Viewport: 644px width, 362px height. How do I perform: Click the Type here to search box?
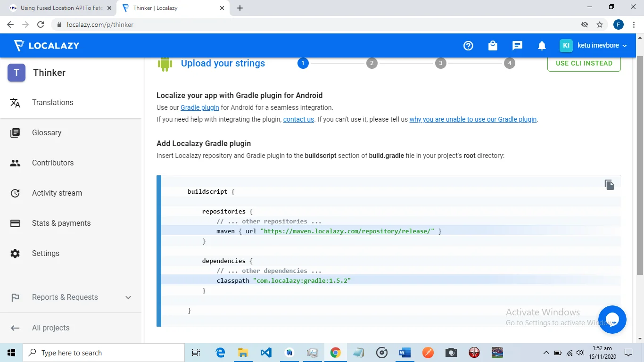coord(104,353)
